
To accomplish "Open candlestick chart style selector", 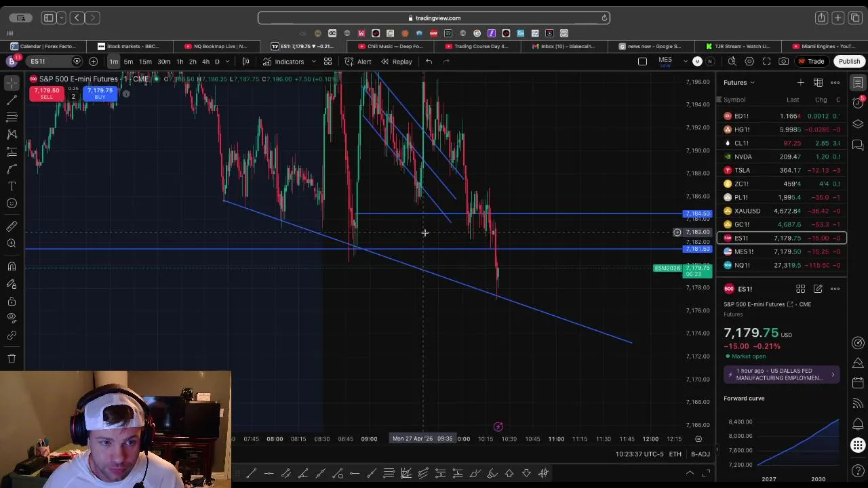I will 245,62.
